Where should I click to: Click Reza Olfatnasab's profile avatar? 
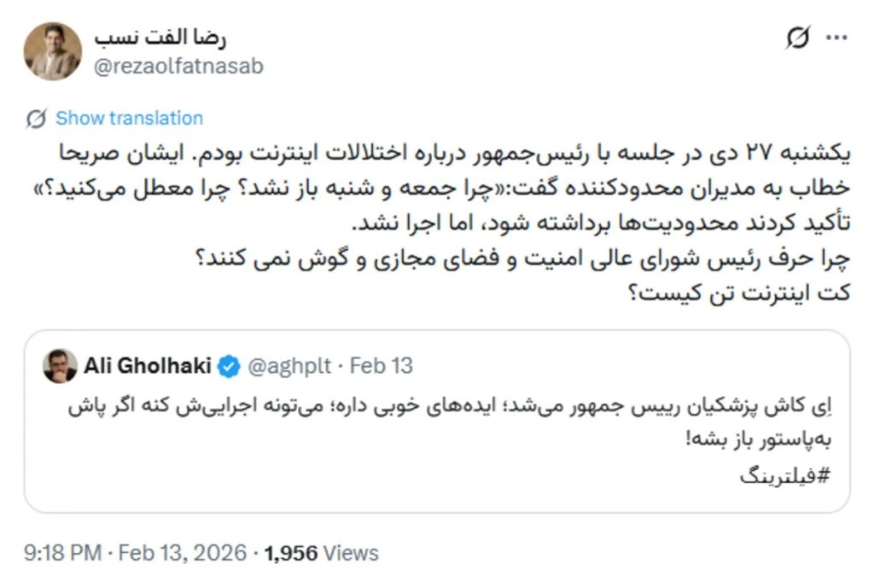point(53,49)
